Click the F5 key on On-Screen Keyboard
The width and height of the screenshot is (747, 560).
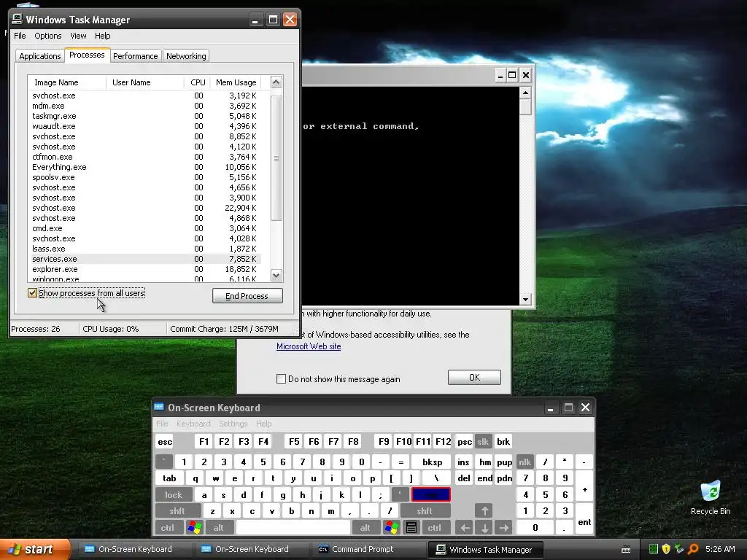coord(294,441)
